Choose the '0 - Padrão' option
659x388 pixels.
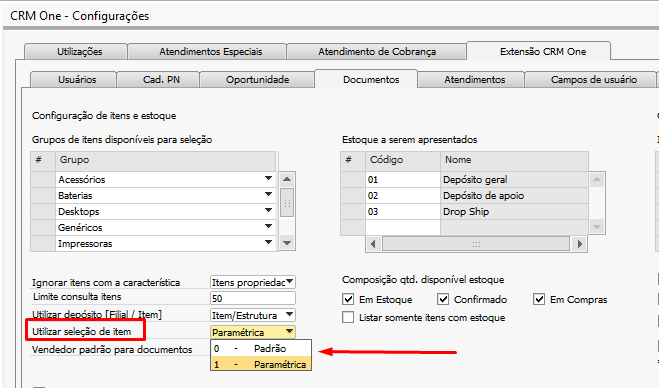[261, 348]
